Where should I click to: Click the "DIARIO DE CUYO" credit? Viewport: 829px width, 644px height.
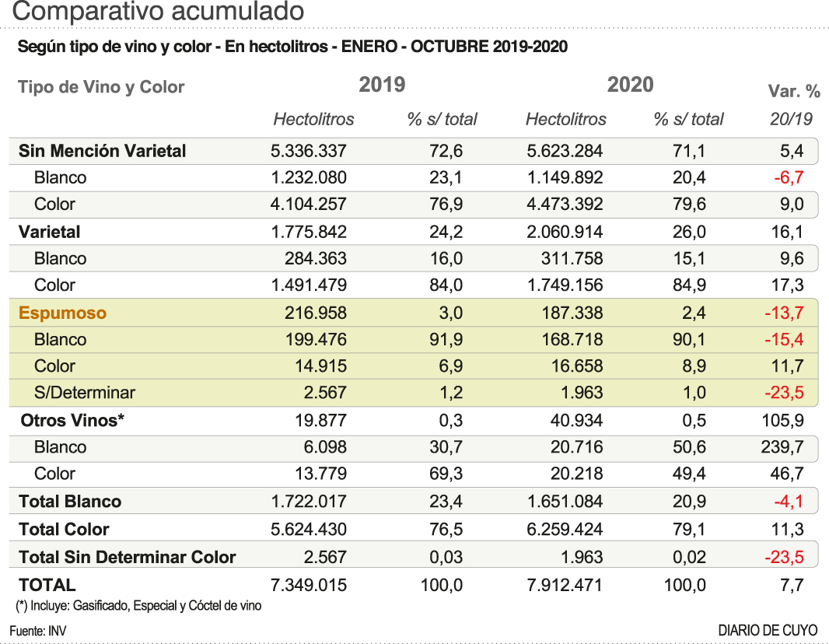point(768,630)
